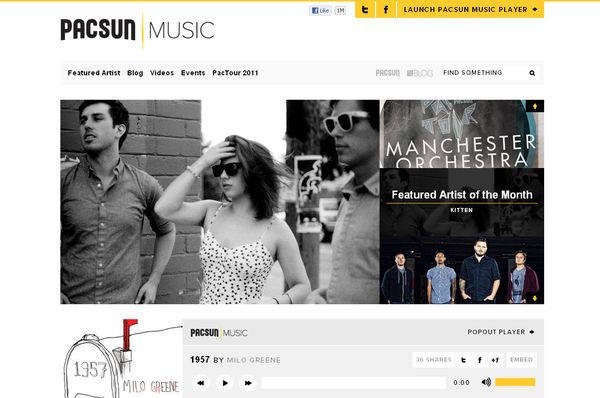Screen dimensions: 600x398
Task: Skip to the next track
Action: point(248,383)
